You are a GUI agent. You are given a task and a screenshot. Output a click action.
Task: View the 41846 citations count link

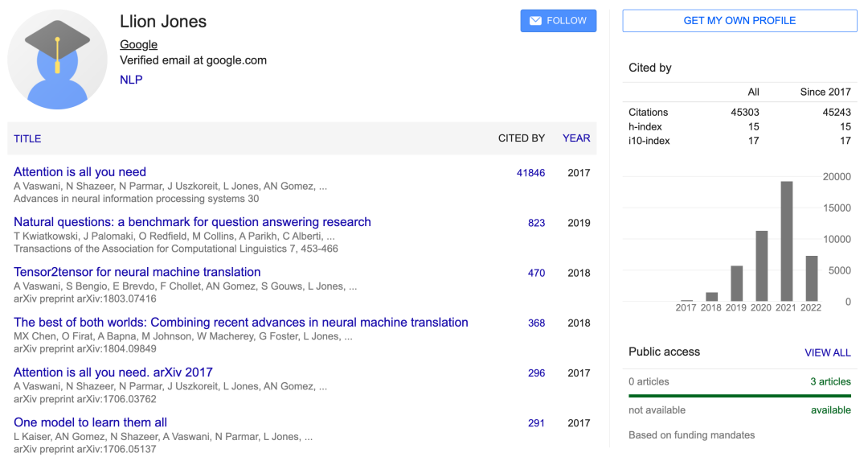coord(530,173)
